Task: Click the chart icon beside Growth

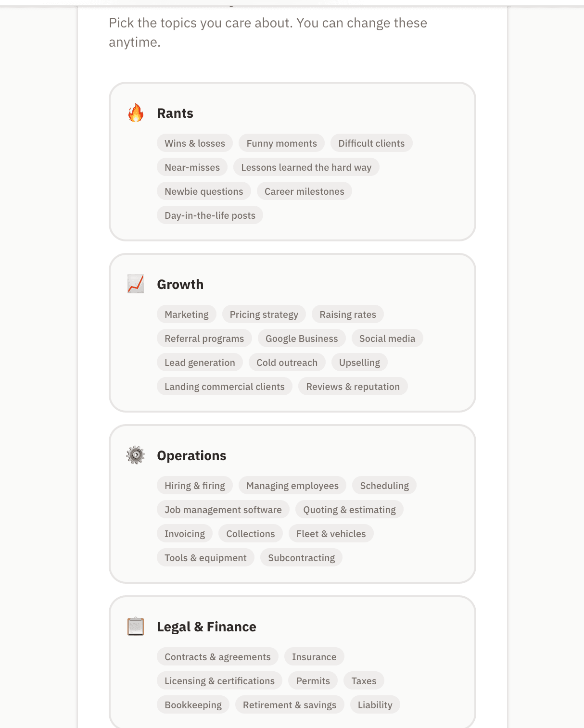Action: pyautogui.click(x=136, y=284)
